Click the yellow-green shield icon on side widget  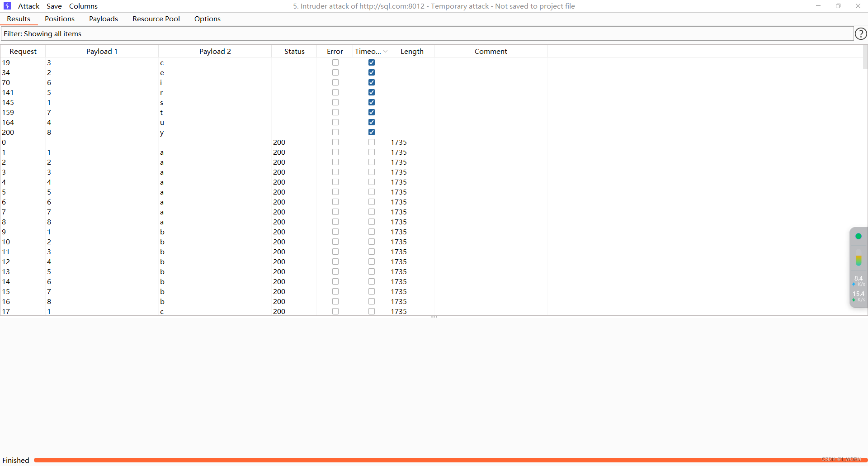(858, 261)
